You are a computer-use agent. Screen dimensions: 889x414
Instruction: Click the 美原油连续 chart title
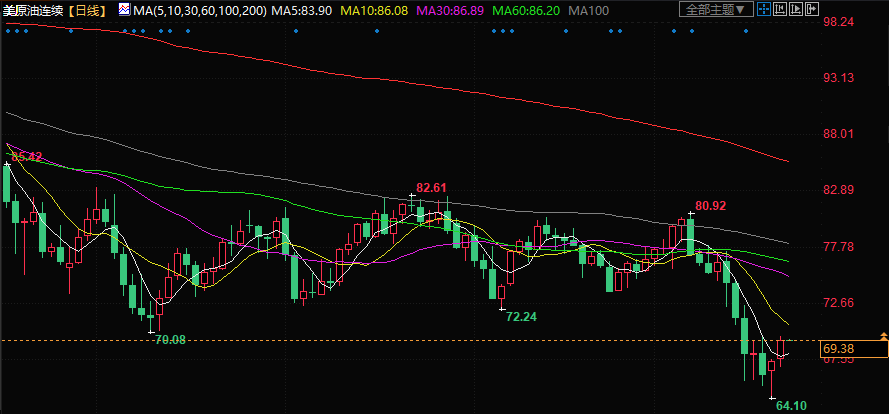click(x=33, y=10)
